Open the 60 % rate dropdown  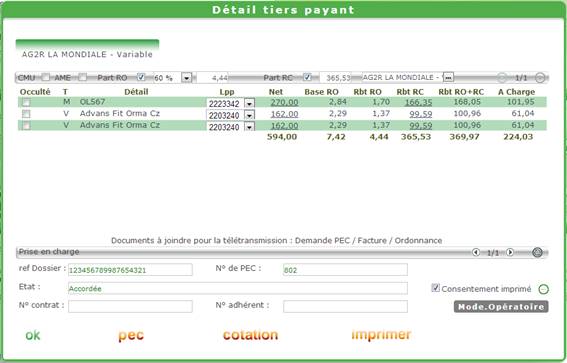186,78
